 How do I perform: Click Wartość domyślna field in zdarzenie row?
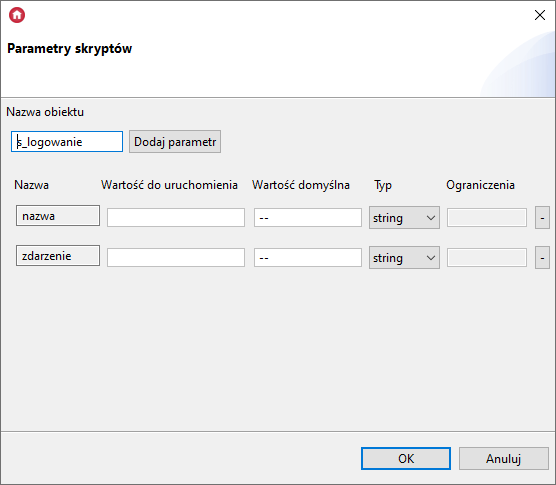[x=308, y=257]
